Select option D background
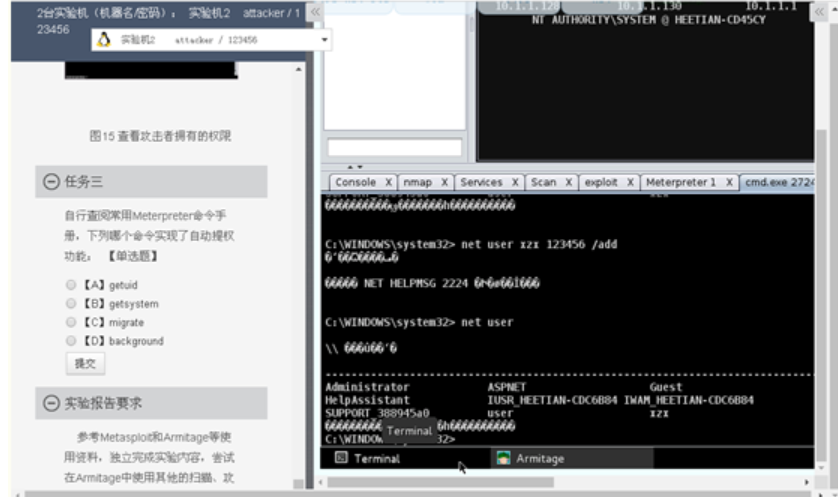838x497 pixels. [71, 341]
